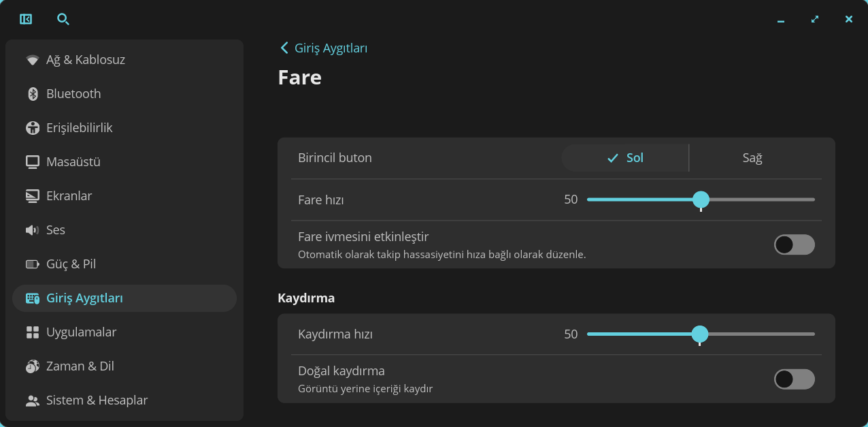Image resolution: width=868 pixels, height=427 pixels.
Task: Open Ekranlar settings page
Action: tap(69, 196)
